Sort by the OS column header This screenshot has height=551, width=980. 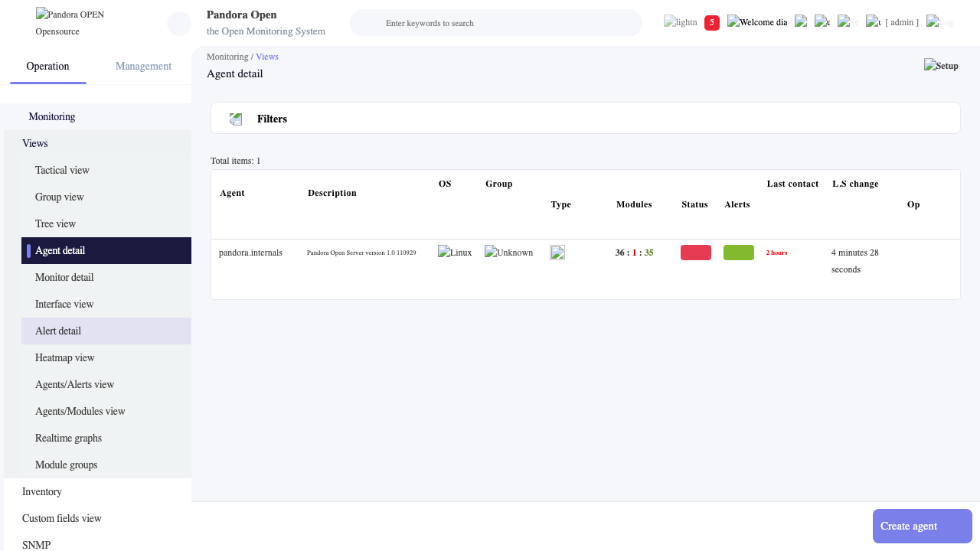click(x=445, y=184)
